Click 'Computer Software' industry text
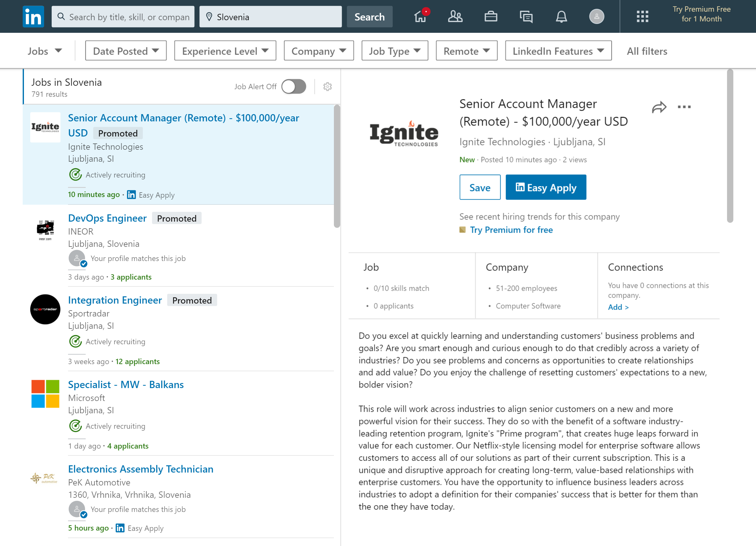Image resolution: width=756 pixels, height=546 pixels. pyautogui.click(x=528, y=306)
